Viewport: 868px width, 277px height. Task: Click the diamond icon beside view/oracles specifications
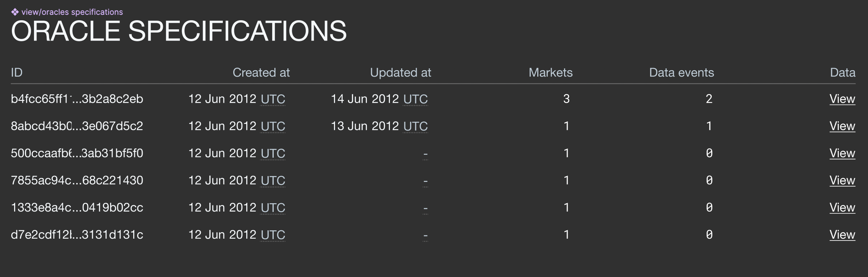[x=15, y=12]
